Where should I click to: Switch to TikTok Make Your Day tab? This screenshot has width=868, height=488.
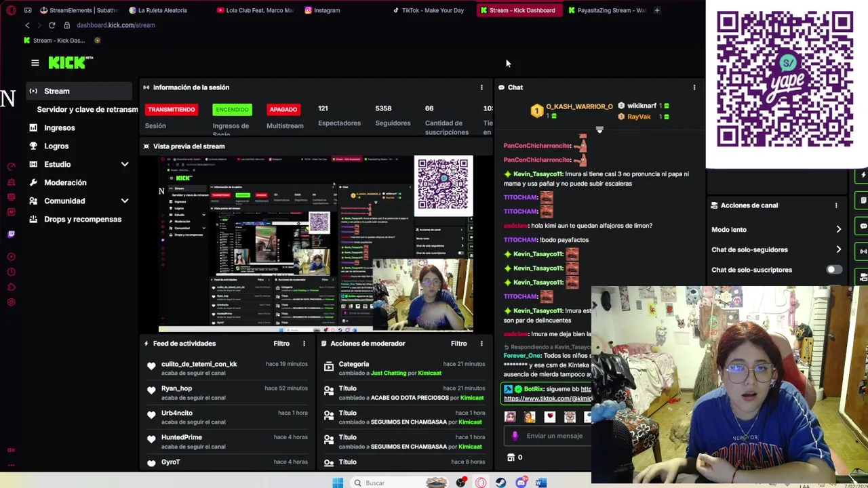click(x=427, y=10)
